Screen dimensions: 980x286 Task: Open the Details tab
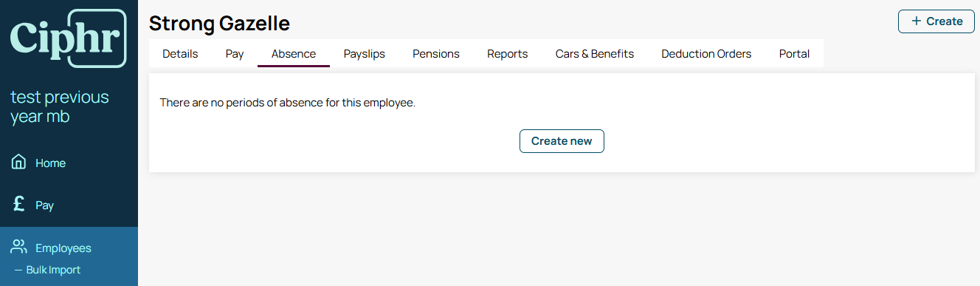click(180, 54)
